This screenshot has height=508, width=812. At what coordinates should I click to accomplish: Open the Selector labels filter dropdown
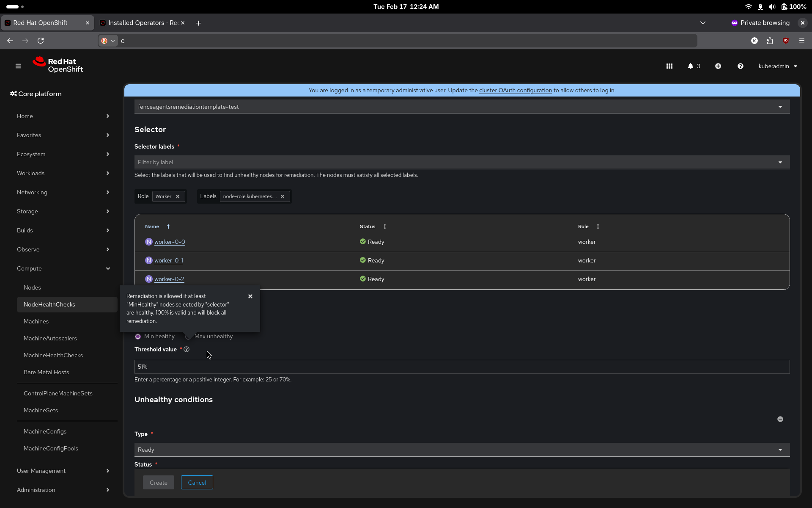point(462,162)
